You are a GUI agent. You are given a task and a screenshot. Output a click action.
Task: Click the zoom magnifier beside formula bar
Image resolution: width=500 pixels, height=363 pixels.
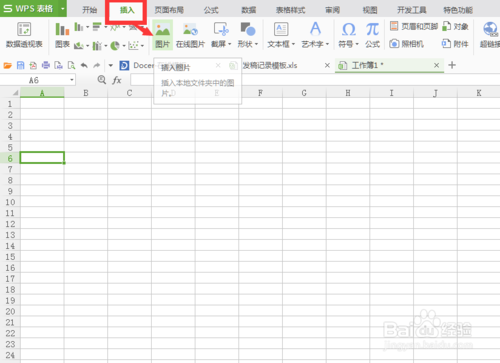tap(102, 80)
